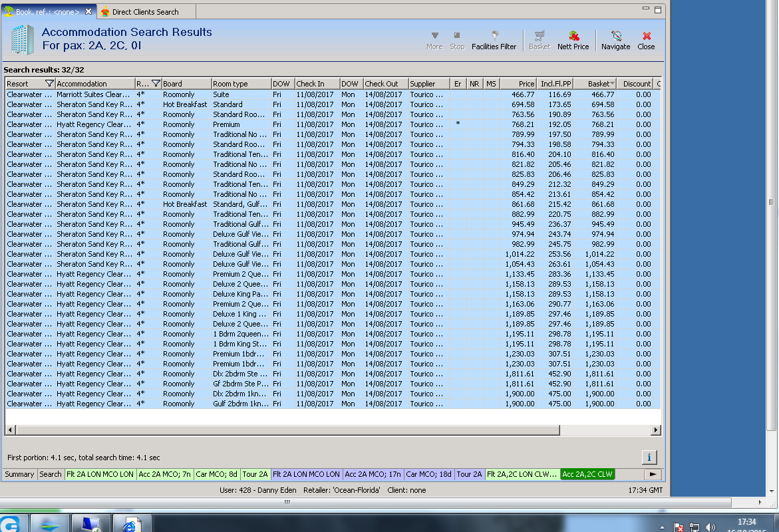The width and height of the screenshot is (779, 532).
Task: Switch to the Direct Clients Search tab
Action: click(x=145, y=12)
